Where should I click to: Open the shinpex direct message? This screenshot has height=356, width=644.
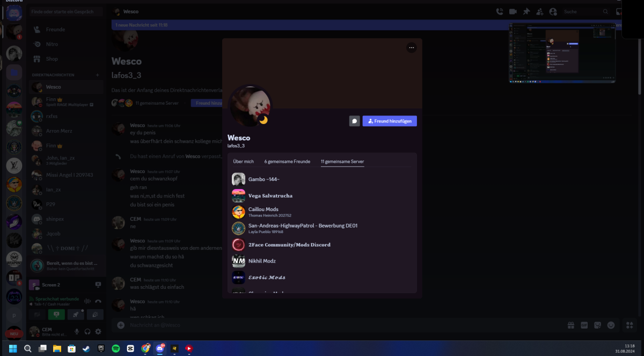(67, 219)
